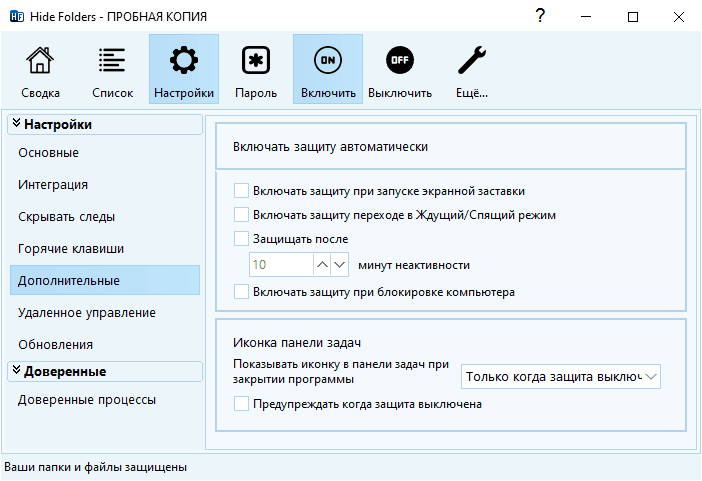Click the 'минут неактивности' label

click(x=414, y=265)
